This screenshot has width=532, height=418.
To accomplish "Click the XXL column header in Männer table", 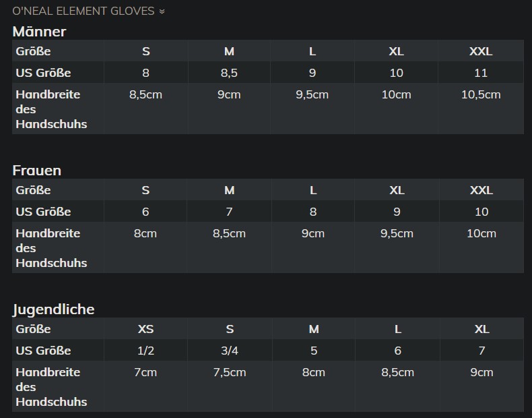I will point(481,51).
